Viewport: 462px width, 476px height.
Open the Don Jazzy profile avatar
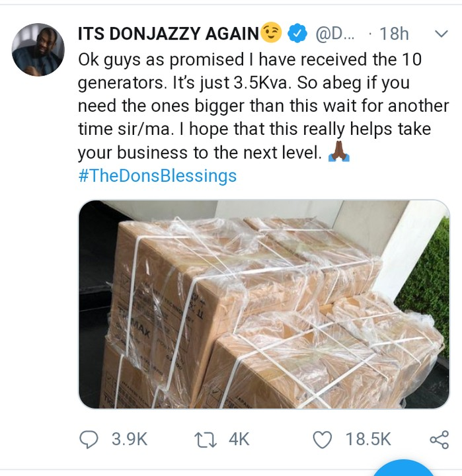38,50
